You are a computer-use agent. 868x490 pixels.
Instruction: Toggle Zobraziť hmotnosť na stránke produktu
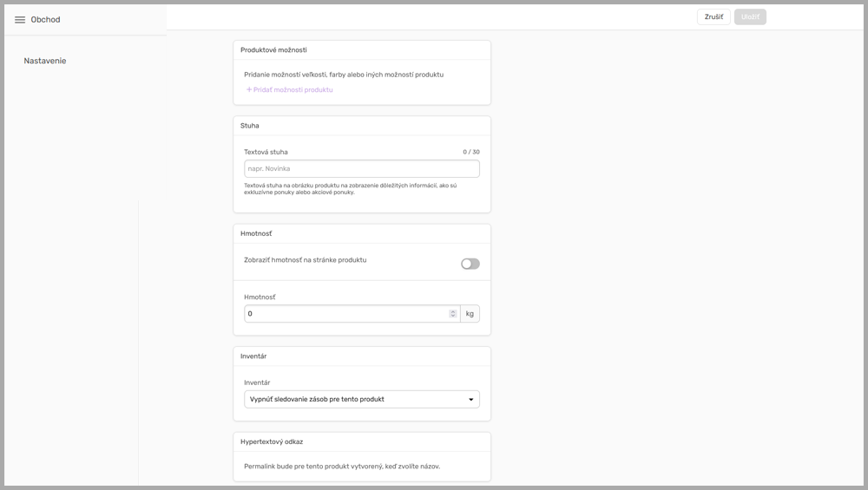(x=470, y=264)
